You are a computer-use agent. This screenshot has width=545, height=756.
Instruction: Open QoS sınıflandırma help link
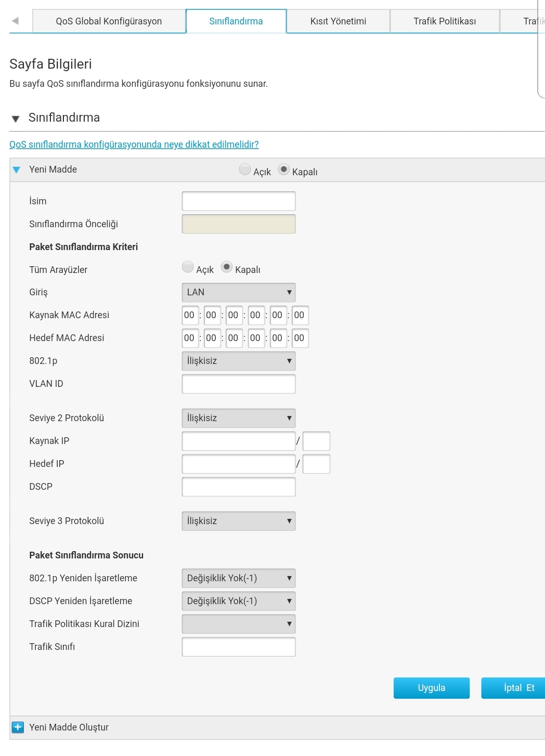(134, 145)
